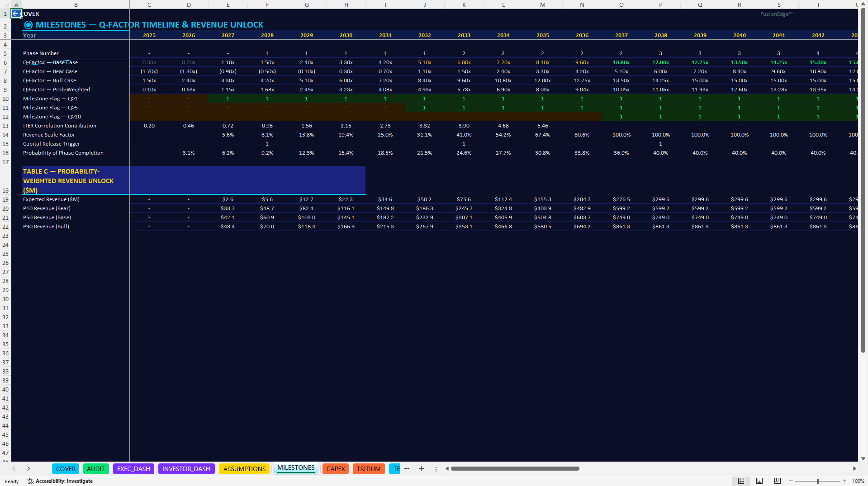Image resolution: width=868 pixels, height=486 pixels.
Task: Switch to INVESTOR_DASH sheet
Action: (x=186, y=469)
